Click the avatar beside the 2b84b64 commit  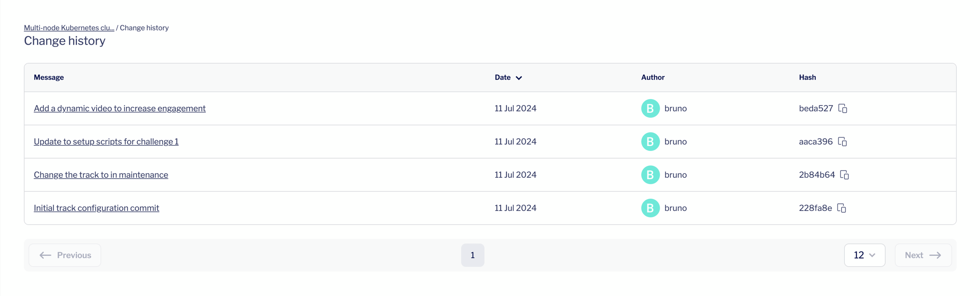[650, 175]
